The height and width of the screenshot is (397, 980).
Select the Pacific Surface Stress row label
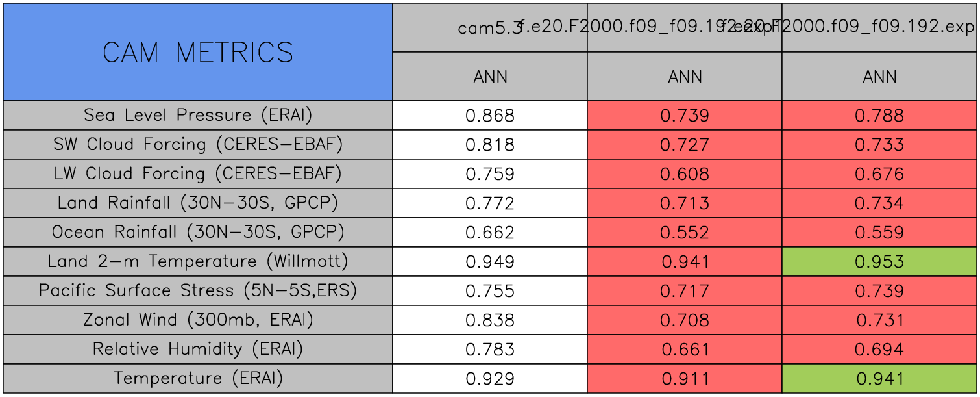click(x=198, y=290)
